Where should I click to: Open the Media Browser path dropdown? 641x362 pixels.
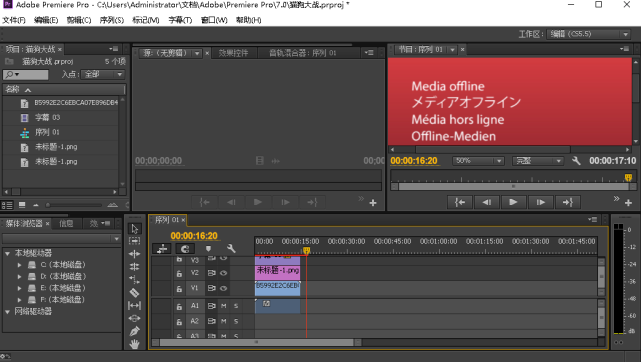(62, 239)
